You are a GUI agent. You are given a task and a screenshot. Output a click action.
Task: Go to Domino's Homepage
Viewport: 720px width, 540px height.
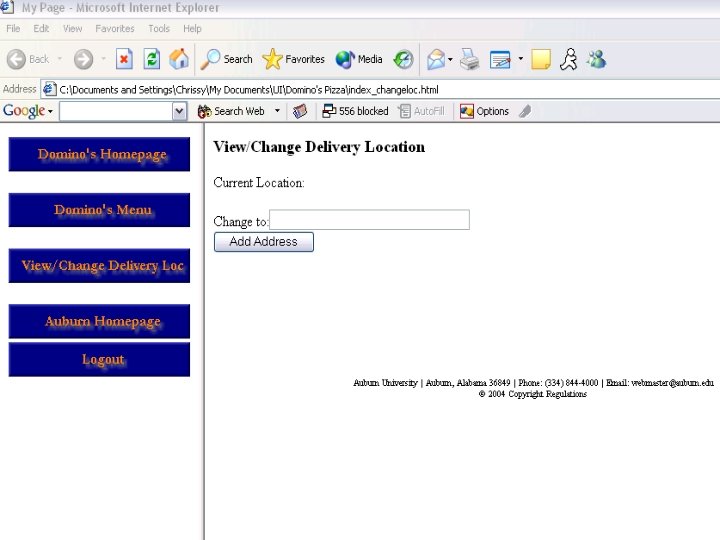point(99,154)
